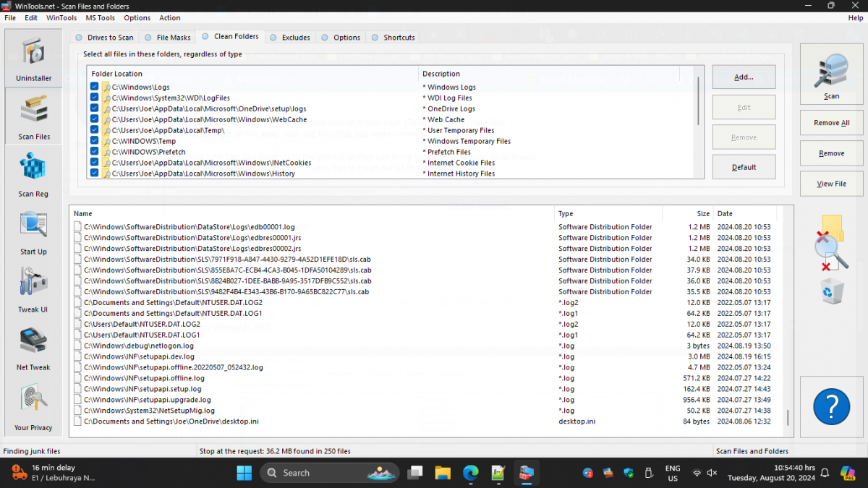Image resolution: width=868 pixels, height=488 pixels.
Task: Switch to the File Masks tab
Action: click(x=168, y=38)
